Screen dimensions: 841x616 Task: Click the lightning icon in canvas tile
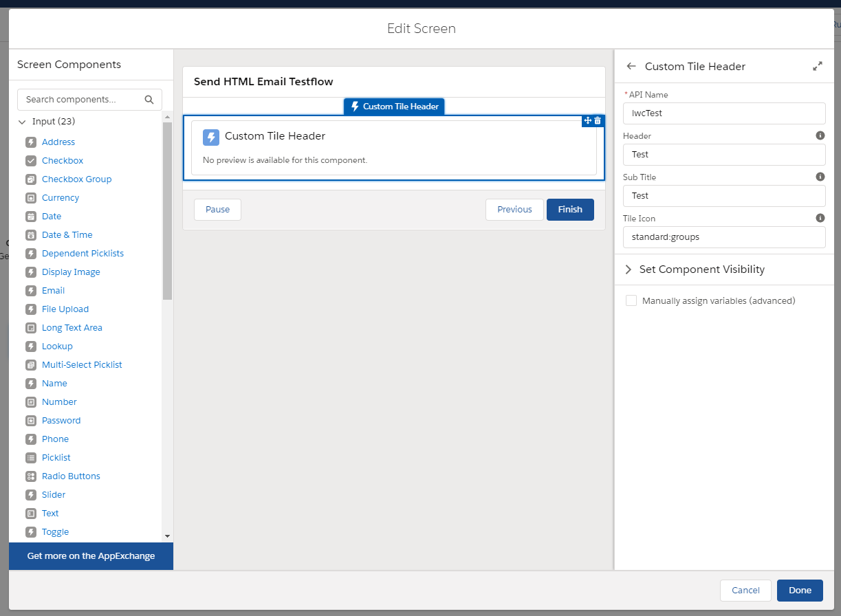[211, 137]
